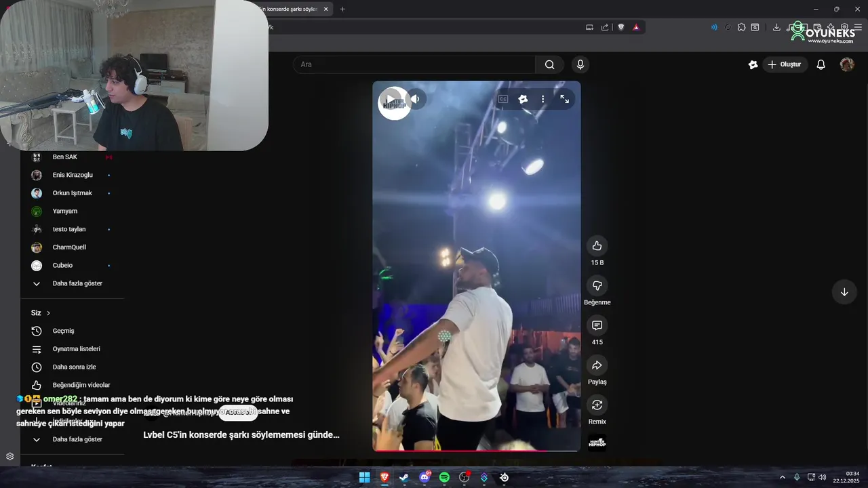Open browser downloads icon
868x488 pixels.
click(x=776, y=27)
